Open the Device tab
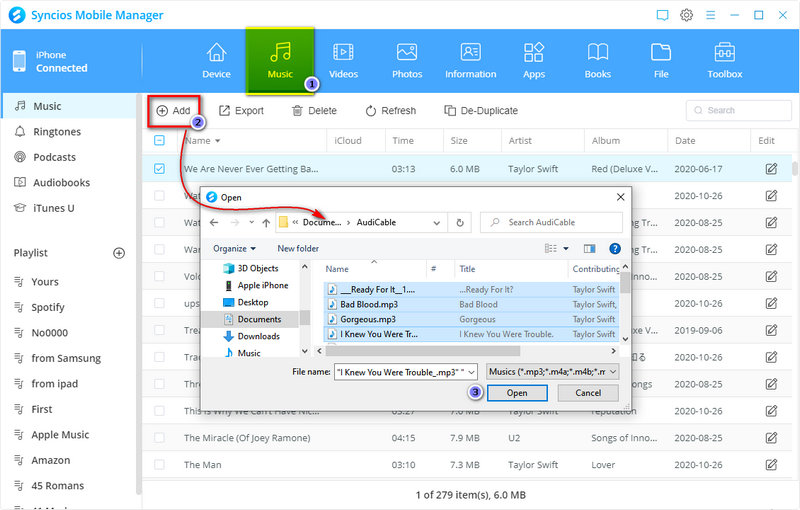 (216, 60)
